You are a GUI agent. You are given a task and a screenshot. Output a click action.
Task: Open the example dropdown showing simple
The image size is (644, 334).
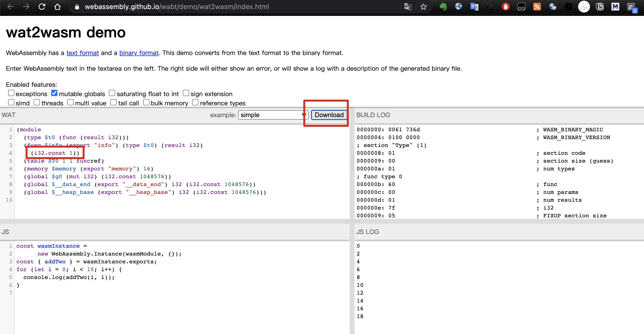coord(273,115)
